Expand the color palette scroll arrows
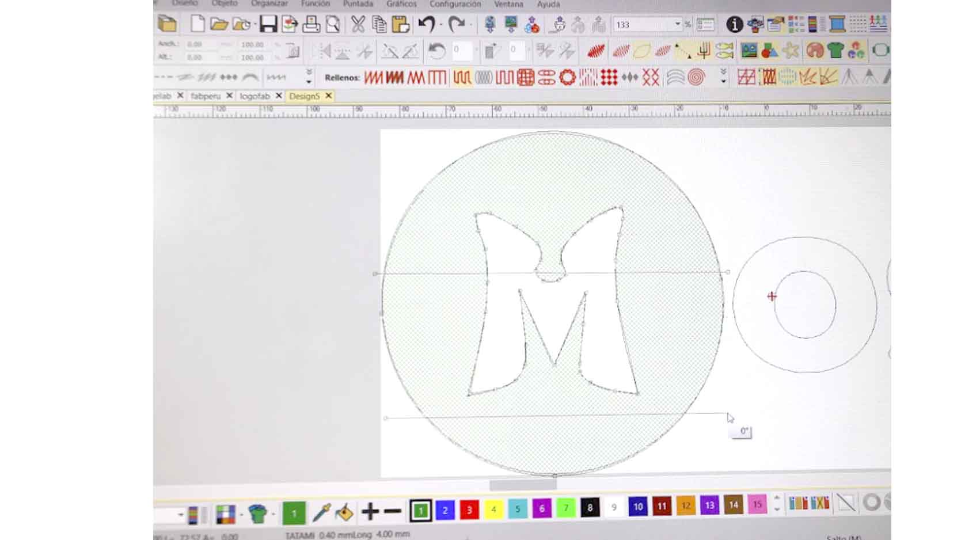This screenshot has height=540, width=980. pyautogui.click(x=777, y=504)
